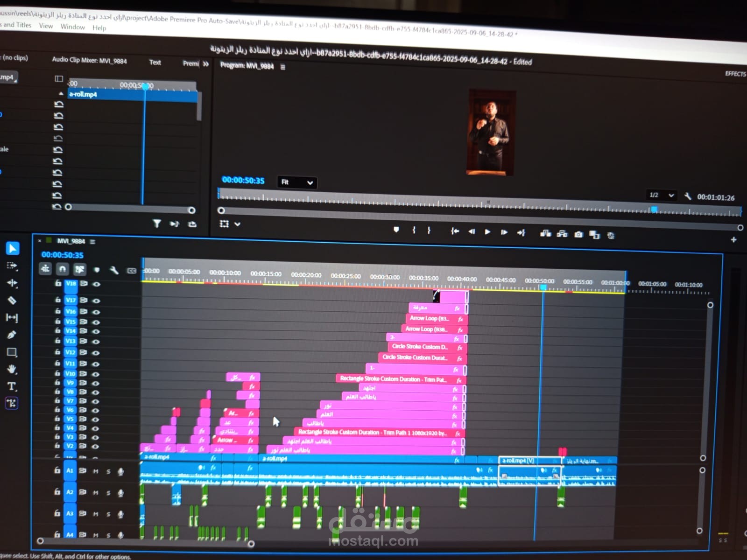This screenshot has width=747, height=560.
Task: Open the Window menu
Action: click(73, 27)
